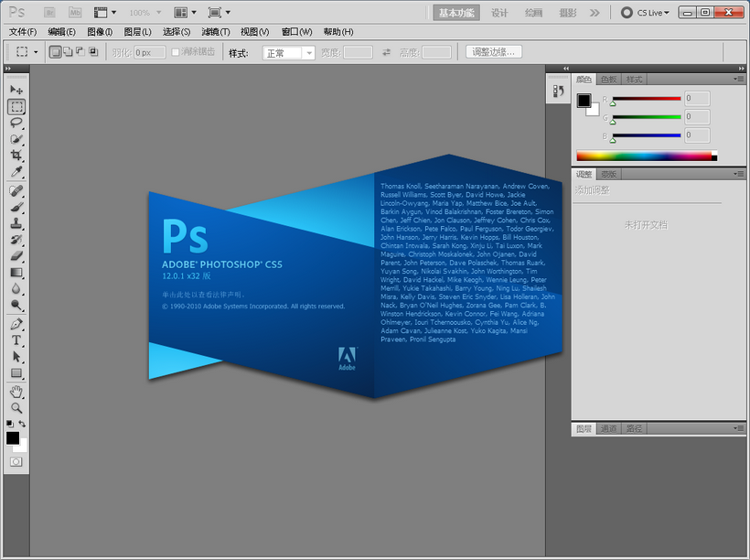This screenshot has width=750, height=560.
Task: Open the 样式 style dropdown (正常)
Action: point(288,53)
